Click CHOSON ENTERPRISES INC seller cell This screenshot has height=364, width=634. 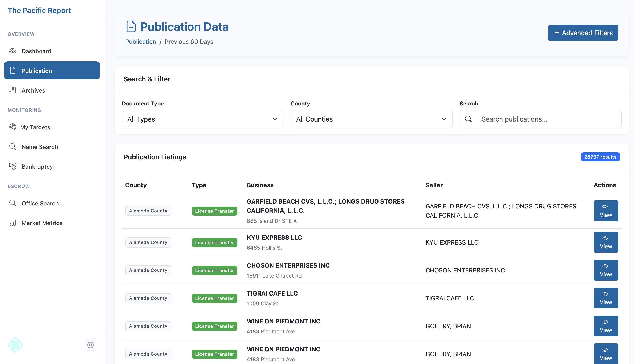click(x=465, y=270)
